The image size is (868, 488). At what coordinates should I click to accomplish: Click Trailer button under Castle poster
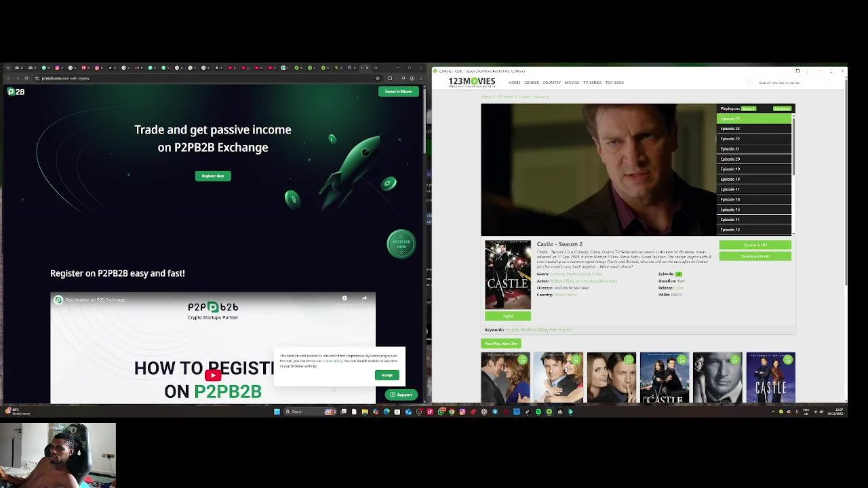click(508, 316)
